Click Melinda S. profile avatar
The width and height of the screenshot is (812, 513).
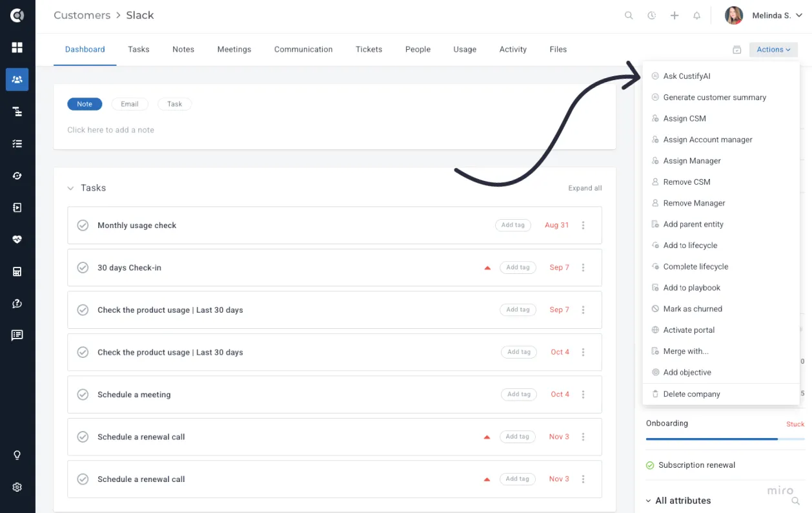734,16
